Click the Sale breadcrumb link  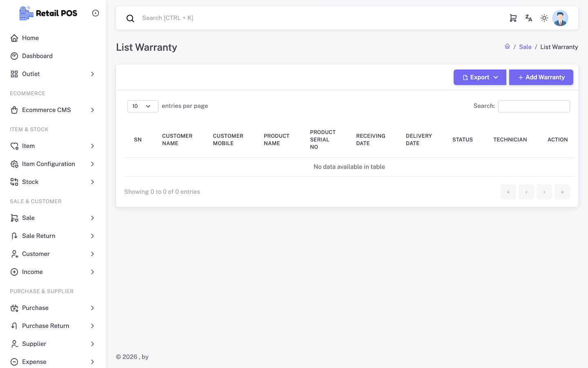525,47
